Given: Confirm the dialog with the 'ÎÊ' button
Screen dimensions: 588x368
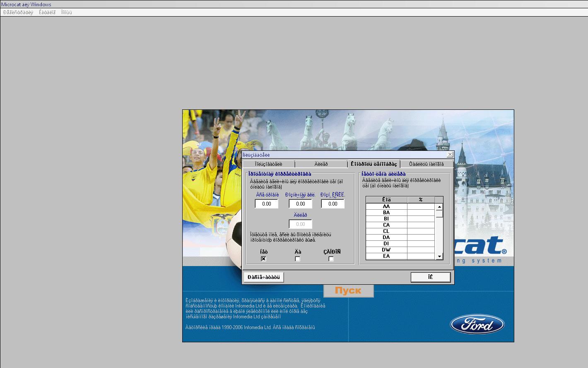Looking at the screenshot, I should tap(430, 277).
